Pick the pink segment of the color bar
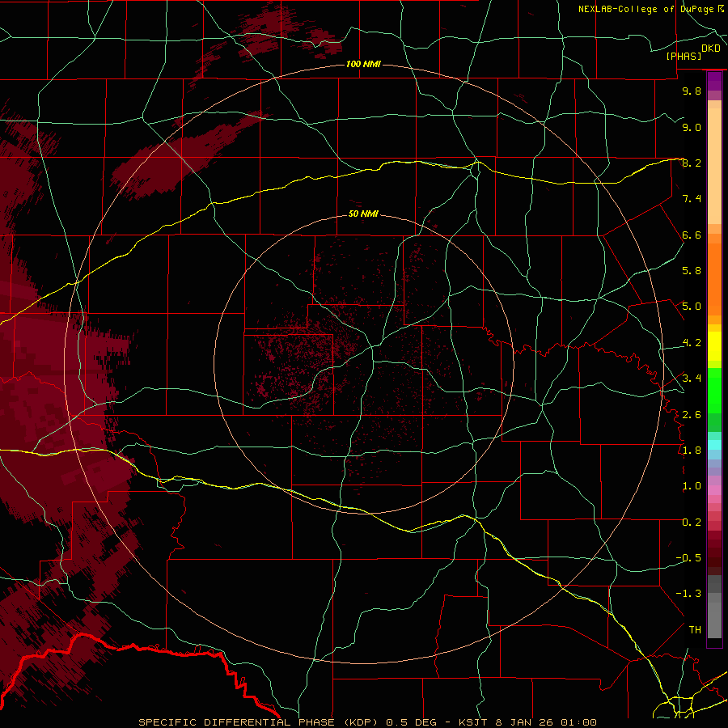This screenshot has height=728, width=728. pos(714,490)
